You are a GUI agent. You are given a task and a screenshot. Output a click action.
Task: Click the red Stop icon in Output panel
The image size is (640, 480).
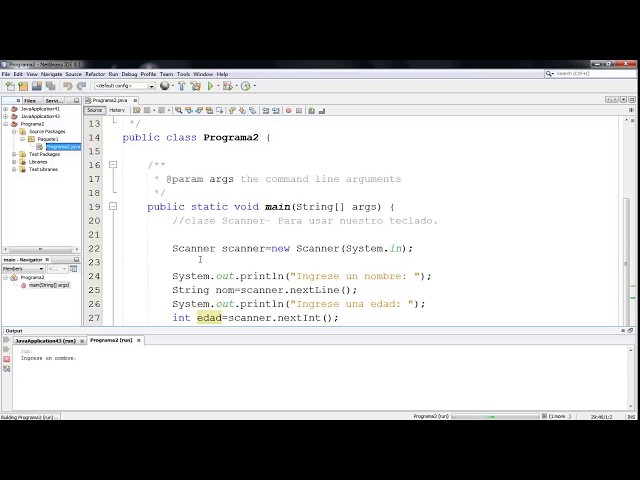pyautogui.click(x=7, y=359)
